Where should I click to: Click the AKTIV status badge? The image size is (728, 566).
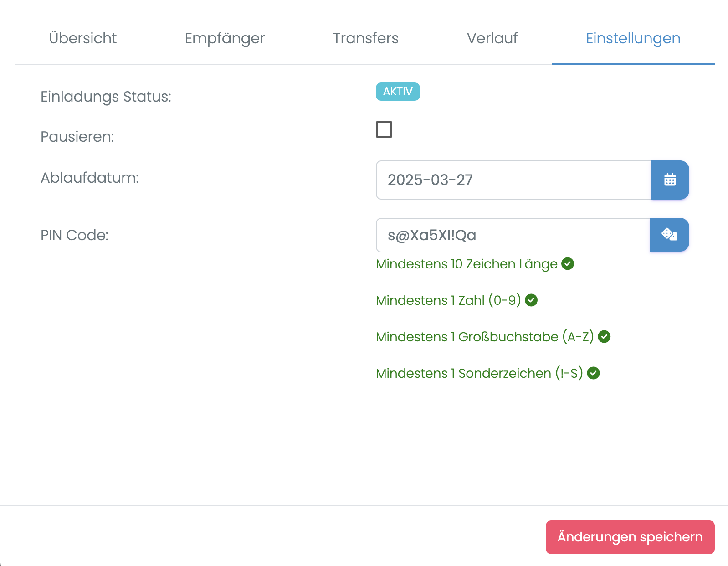point(397,92)
